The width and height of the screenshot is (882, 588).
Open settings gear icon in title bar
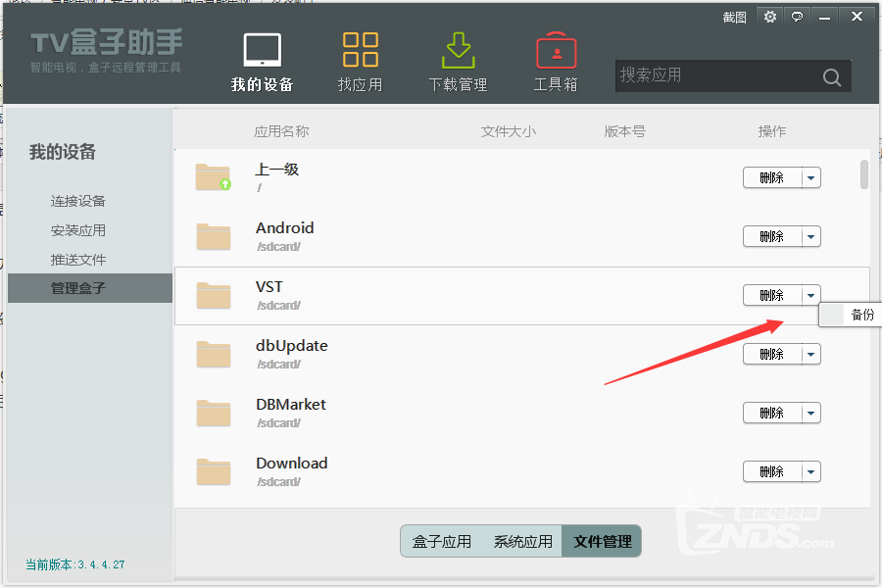click(x=770, y=17)
